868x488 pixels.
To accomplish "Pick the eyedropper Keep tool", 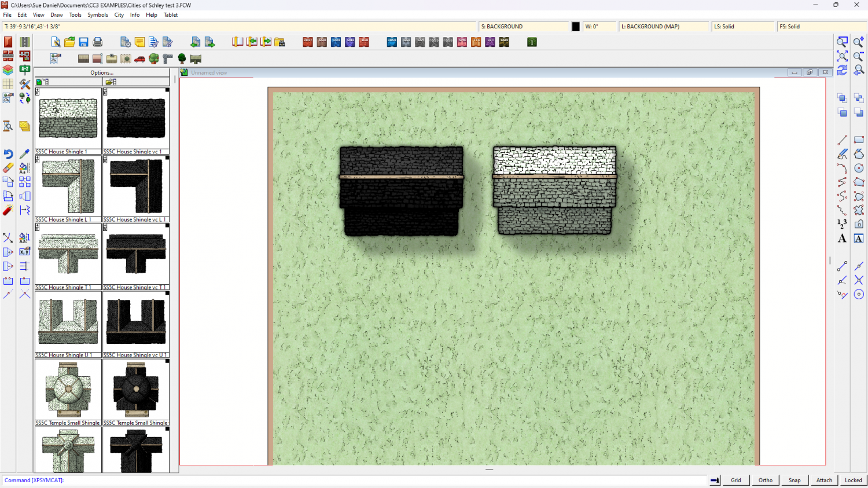I will pyautogui.click(x=24, y=154).
